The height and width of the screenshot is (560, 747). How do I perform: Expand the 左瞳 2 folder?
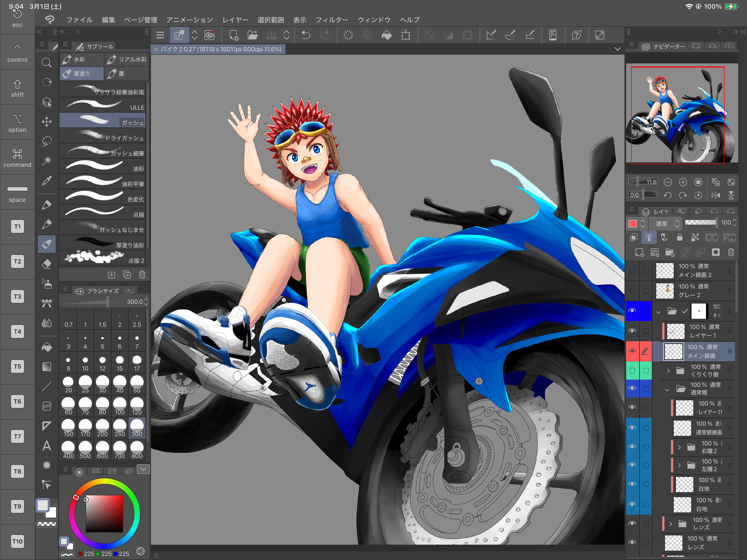[x=679, y=465]
